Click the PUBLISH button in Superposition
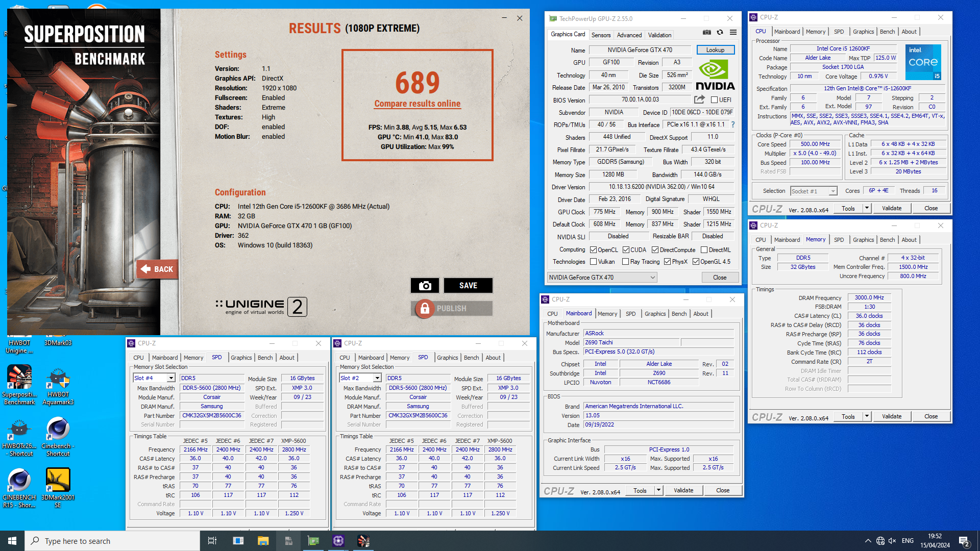 point(451,308)
